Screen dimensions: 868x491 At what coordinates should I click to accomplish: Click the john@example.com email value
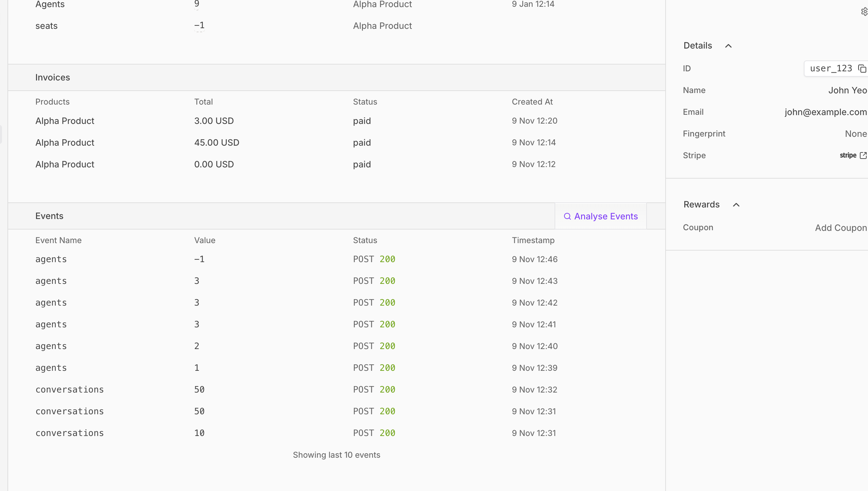[825, 112]
